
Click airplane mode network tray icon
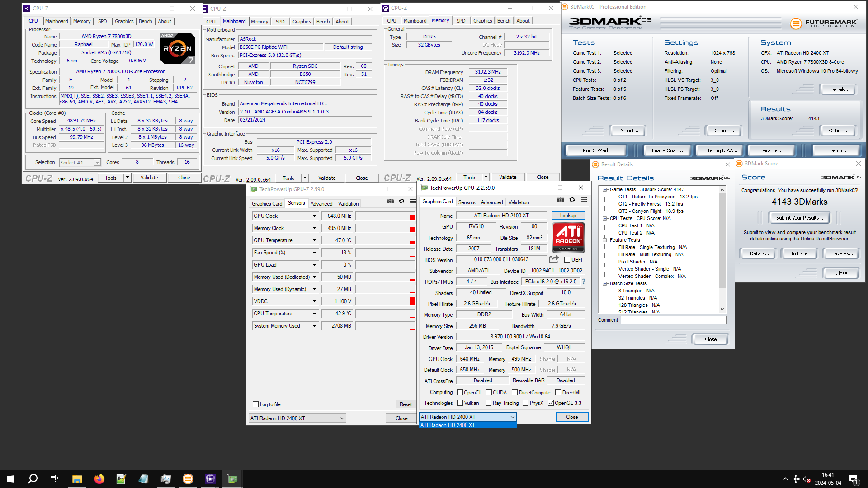click(796, 479)
